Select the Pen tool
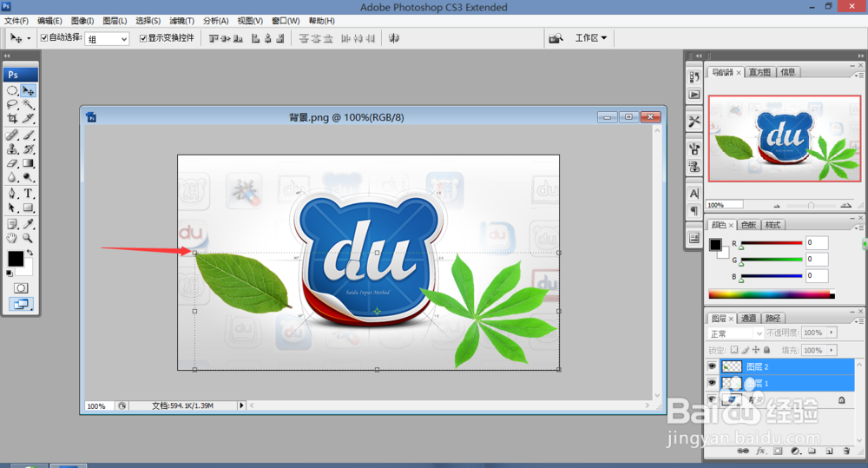 point(12,194)
